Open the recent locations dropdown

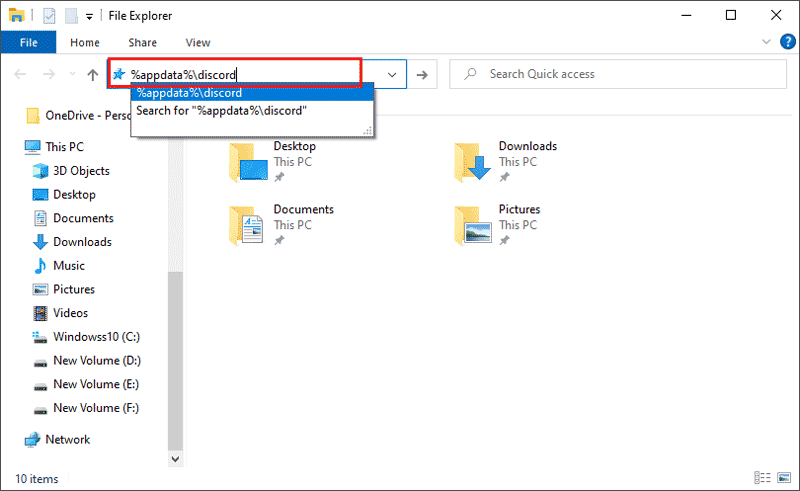tap(72, 75)
